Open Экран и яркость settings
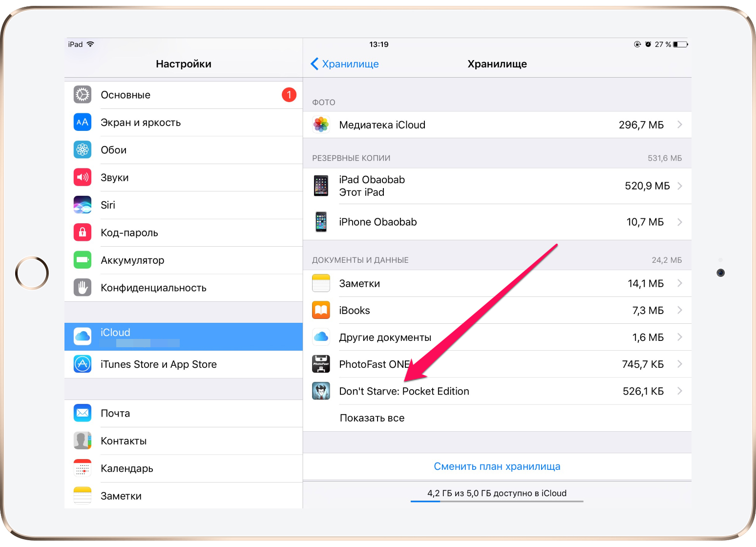The width and height of the screenshot is (756, 547). click(x=184, y=122)
